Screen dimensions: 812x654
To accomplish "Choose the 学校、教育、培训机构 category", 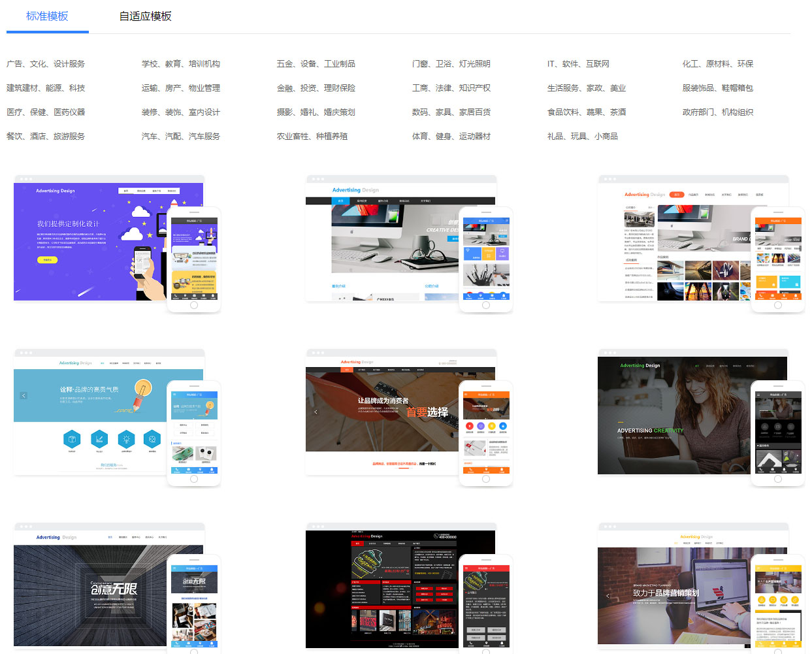I will [x=181, y=64].
